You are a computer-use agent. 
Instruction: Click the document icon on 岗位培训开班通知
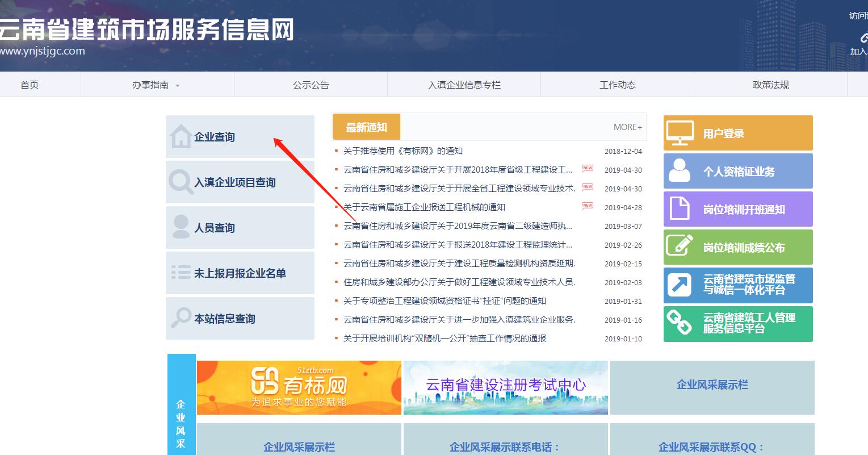pyautogui.click(x=680, y=209)
